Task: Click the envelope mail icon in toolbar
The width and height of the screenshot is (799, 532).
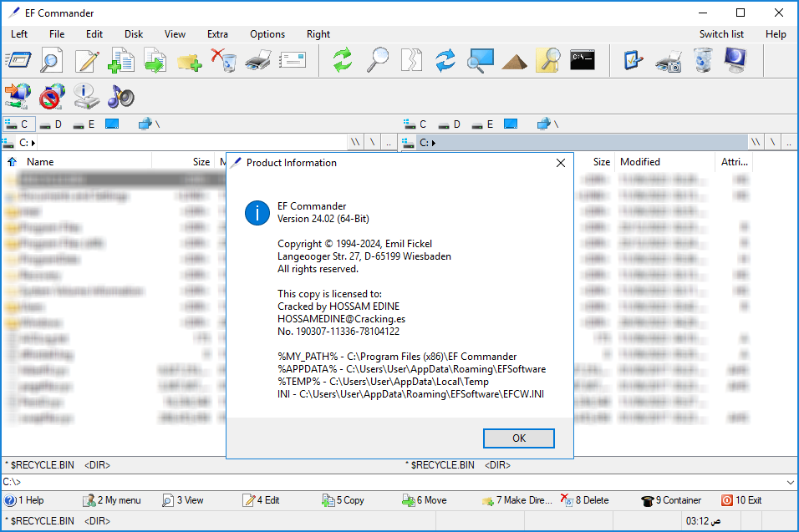Action: tap(293, 60)
